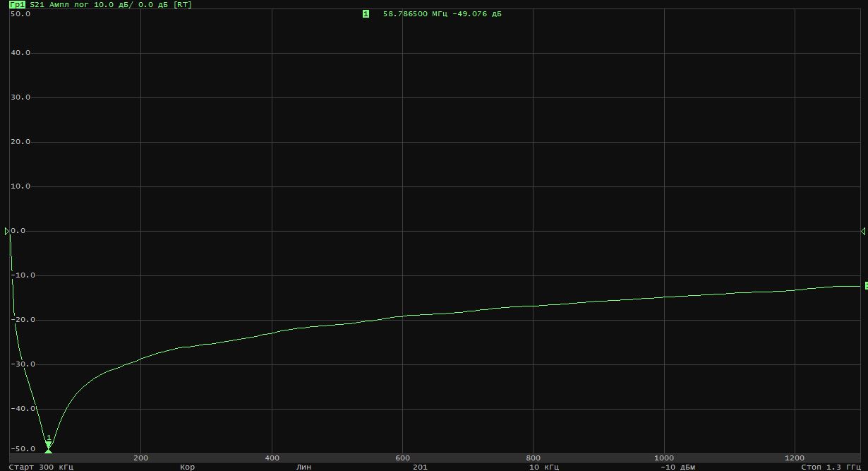Viewport: 868px width, 471px height.
Task: Click the Старт 300 кГц field
Action: click(x=42, y=467)
